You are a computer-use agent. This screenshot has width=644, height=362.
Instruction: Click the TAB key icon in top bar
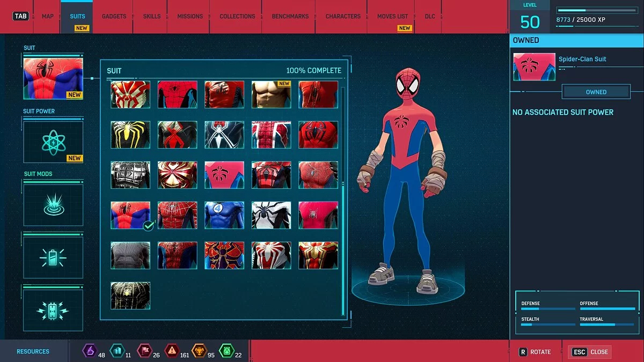[20, 16]
